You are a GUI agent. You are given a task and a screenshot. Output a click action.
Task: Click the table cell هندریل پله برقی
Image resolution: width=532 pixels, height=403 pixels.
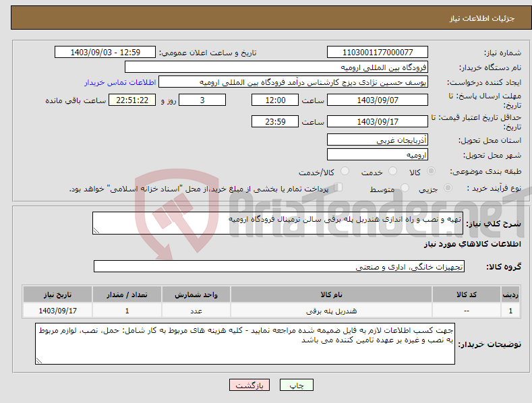(331, 311)
